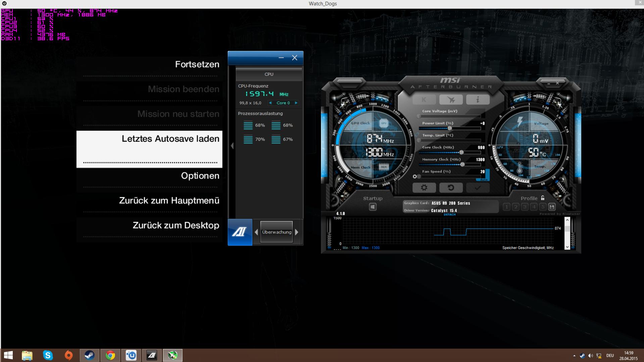Open the volume control in the system tray
644x362 pixels.
click(x=591, y=356)
